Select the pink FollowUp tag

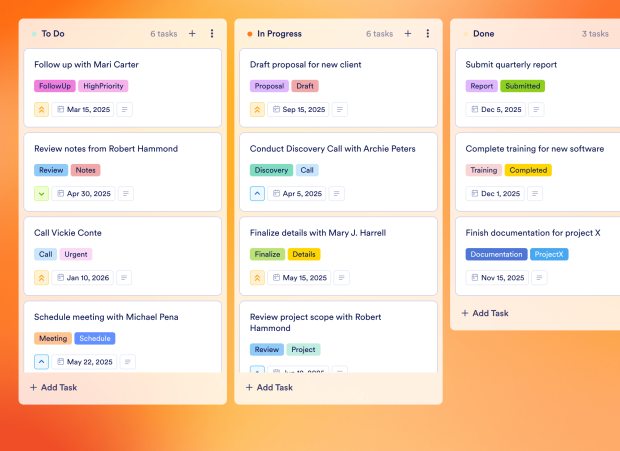(x=54, y=86)
